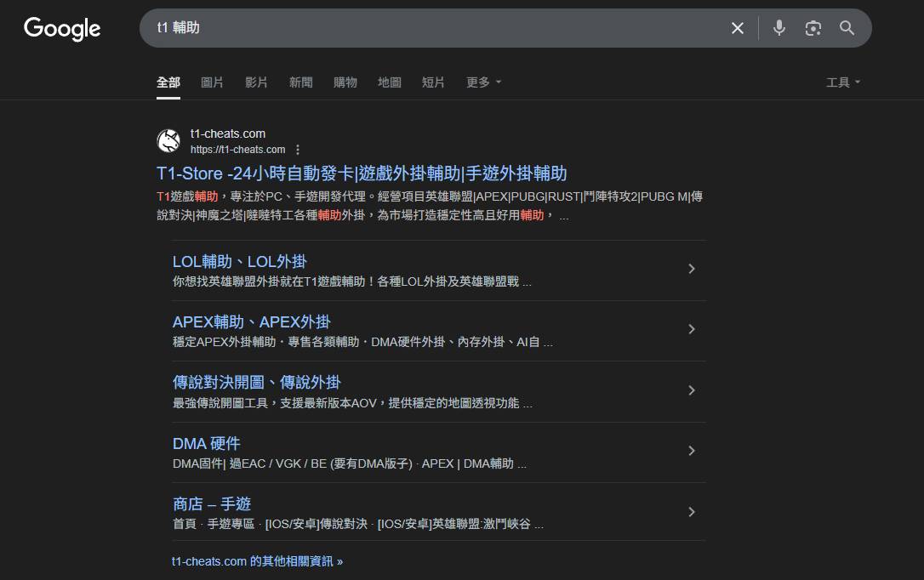
Task: Open T1-Store -24小時自動發卡 result title
Action: point(362,173)
